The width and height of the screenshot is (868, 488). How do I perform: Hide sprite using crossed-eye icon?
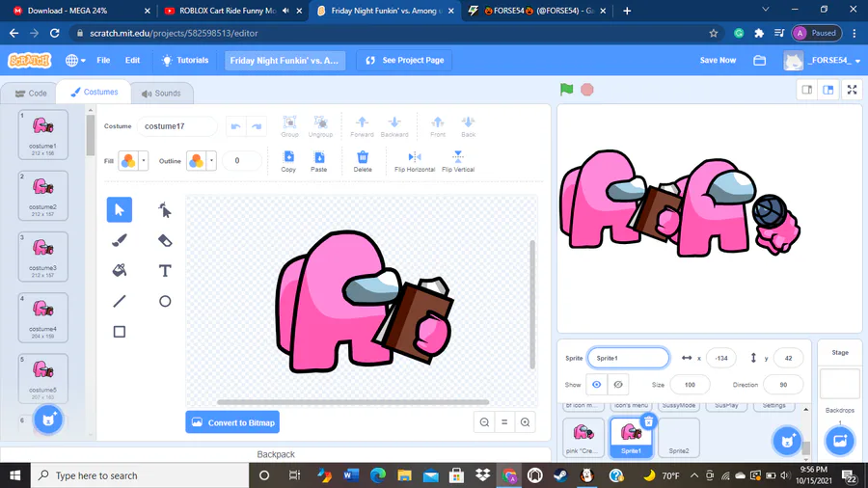[x=618, y=385]
